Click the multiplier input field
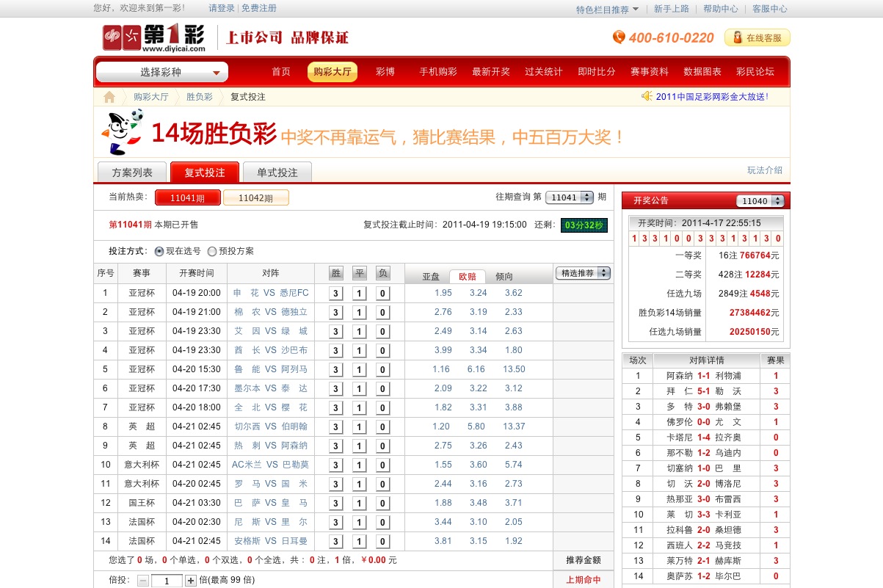The image size is (883, 588). (167, 581)
